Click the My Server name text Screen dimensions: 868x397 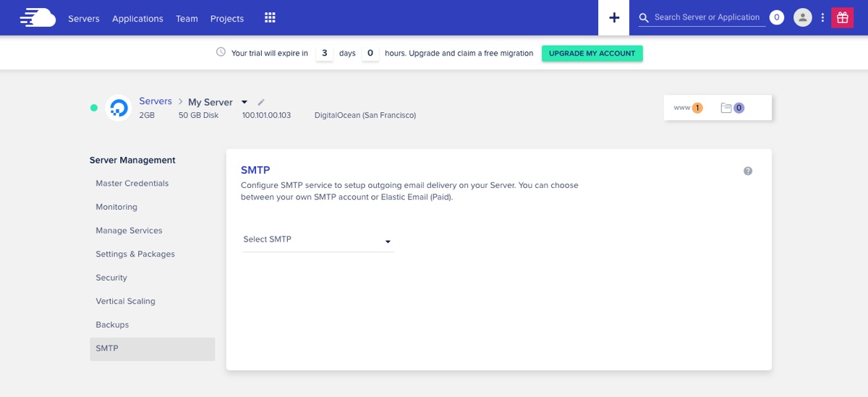[x=210, y=102]
